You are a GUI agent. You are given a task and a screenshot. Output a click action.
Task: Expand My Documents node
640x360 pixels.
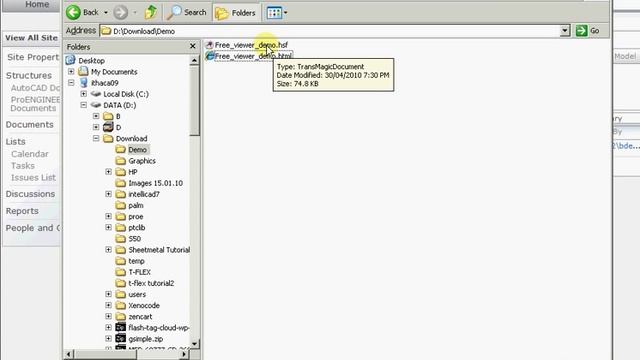[71, 72]
